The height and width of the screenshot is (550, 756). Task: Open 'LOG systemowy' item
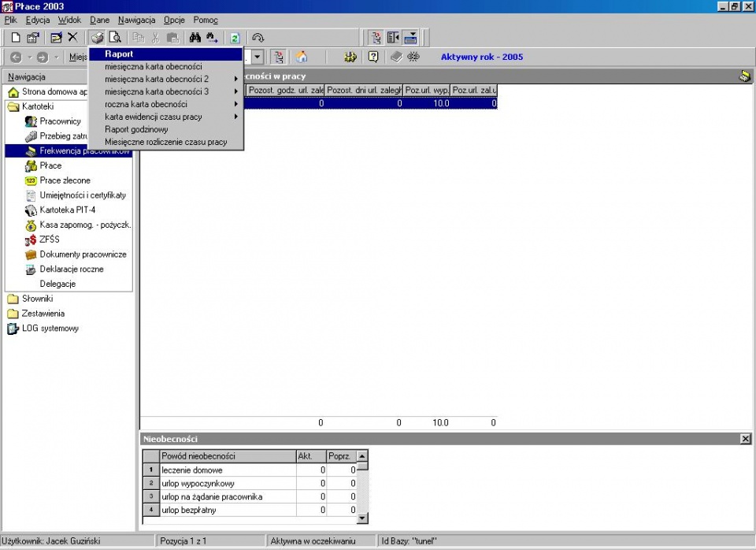(43, 329)
